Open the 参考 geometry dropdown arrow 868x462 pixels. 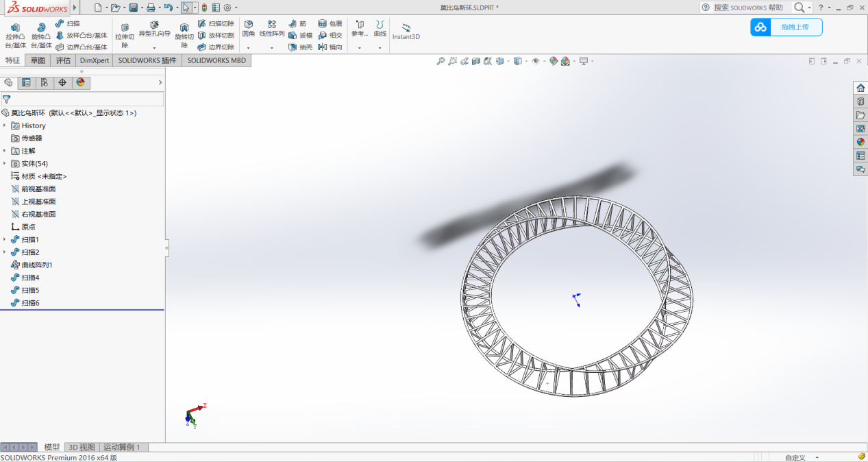pos(360,48)
